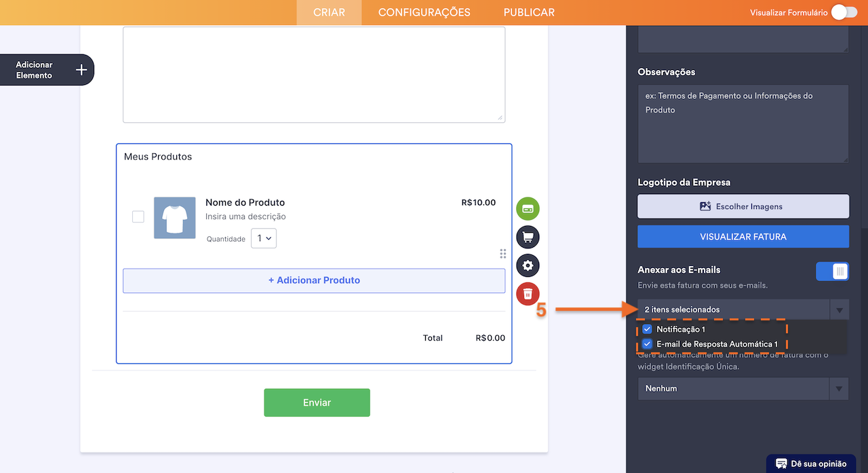868x473 pixels.
Task: Click the shopping cart icon beside the product
Action: pyautogui.click(x=528, y=237)
